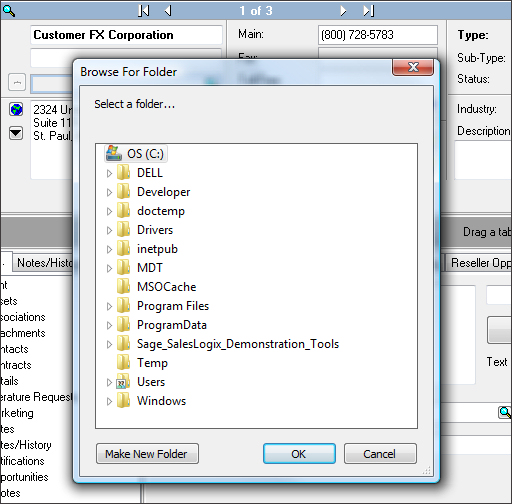Screen dimensions: 512x504
Task: Open the Marketing item in background list
Action: (x=17, y=413)
